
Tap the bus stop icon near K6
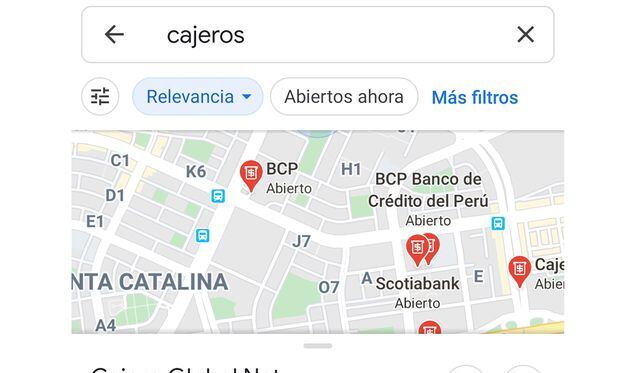click(218, 196)
